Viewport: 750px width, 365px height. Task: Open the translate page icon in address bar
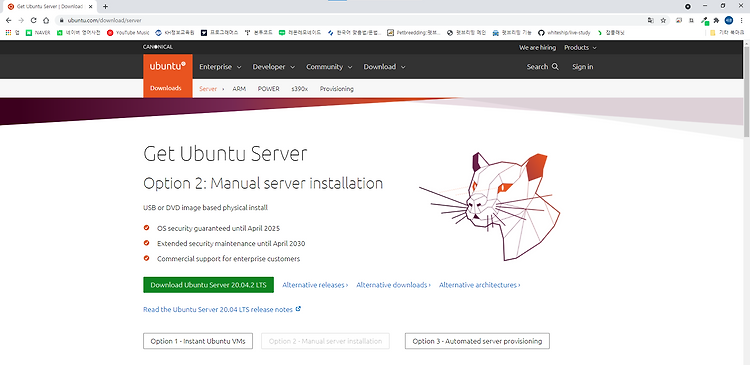(x=651, y=20)
